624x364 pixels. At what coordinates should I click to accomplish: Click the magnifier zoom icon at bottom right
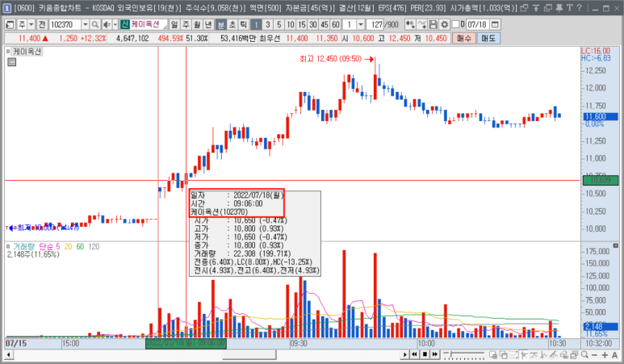tap(584, 354)
